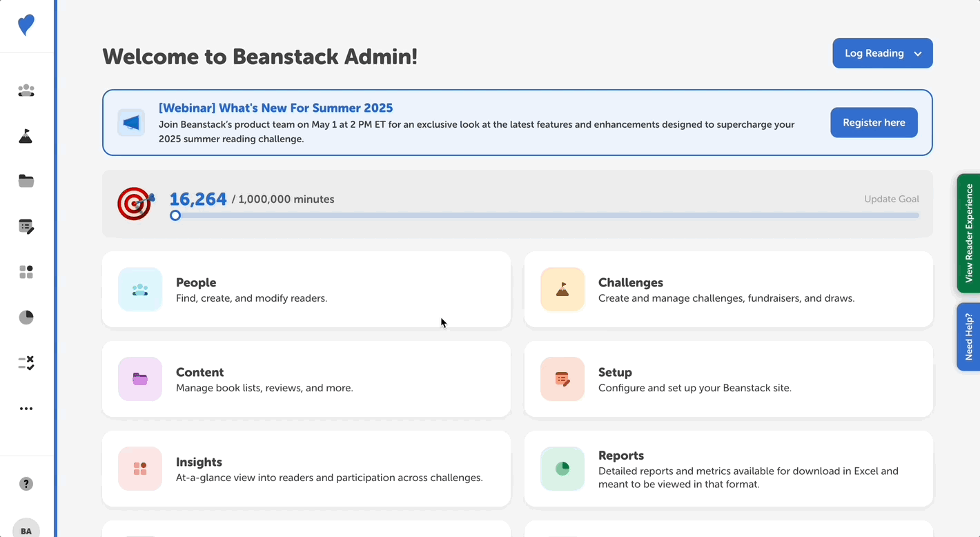Switch to View Reader Experience
980x537 pixels.
click(969, 233)
